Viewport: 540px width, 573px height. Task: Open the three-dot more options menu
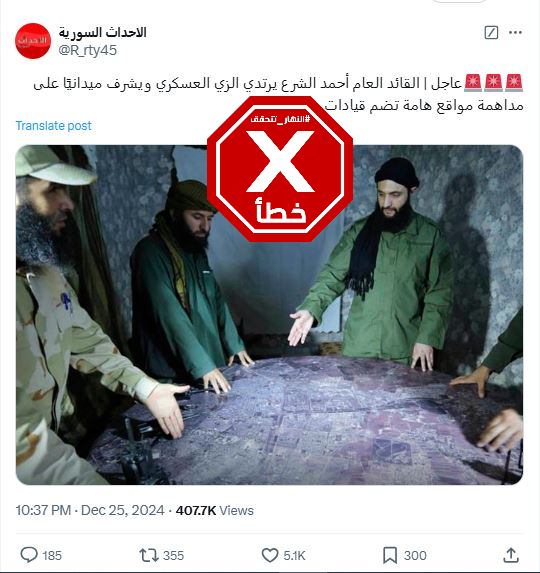coord(515,33)
